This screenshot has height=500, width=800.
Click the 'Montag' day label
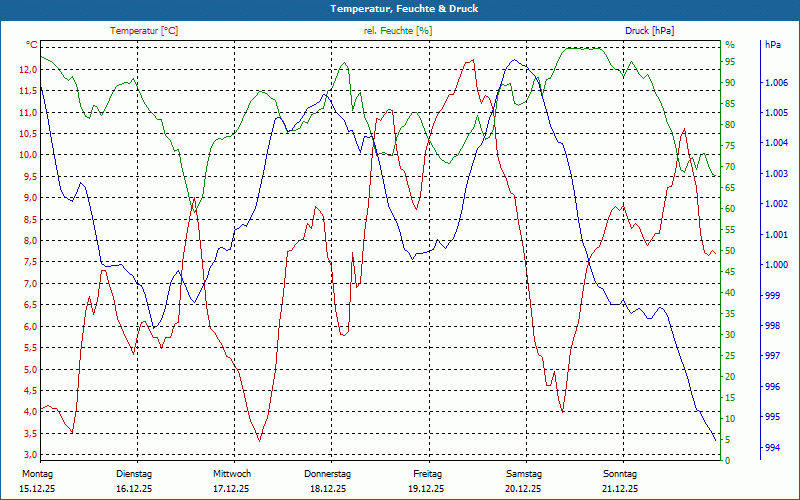click(37, 474)
